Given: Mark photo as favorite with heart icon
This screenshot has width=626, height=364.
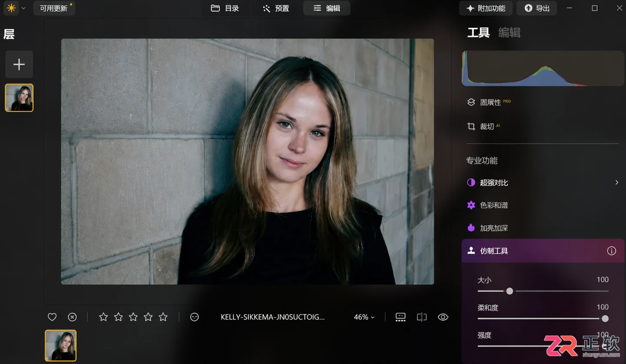Looking at the screenshot, I should tap(52, 317).
